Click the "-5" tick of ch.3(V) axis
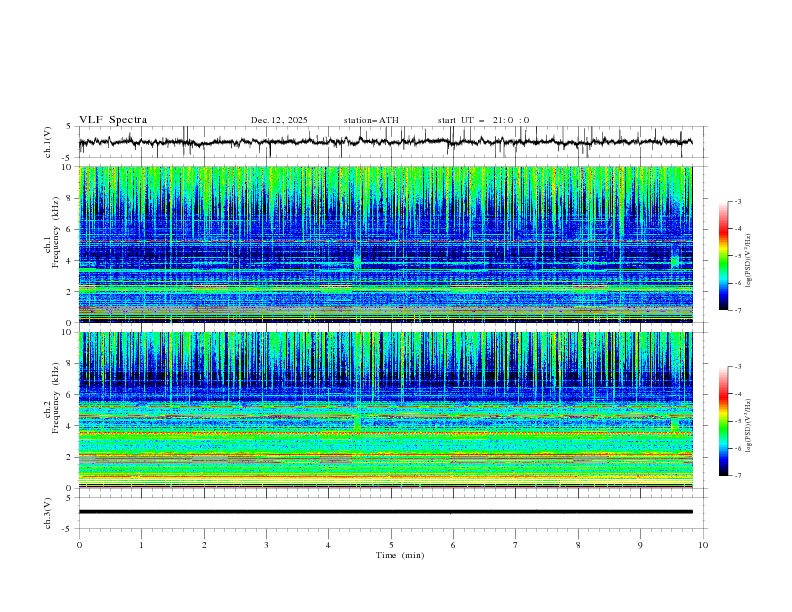Screen dimensions: 792x612 (x=68, y=529)
